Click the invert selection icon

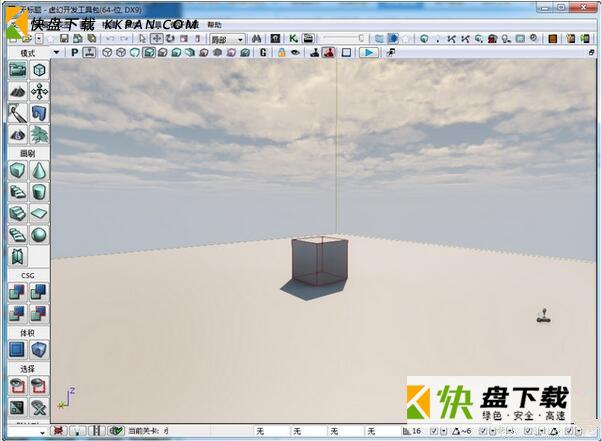point(18,408)
